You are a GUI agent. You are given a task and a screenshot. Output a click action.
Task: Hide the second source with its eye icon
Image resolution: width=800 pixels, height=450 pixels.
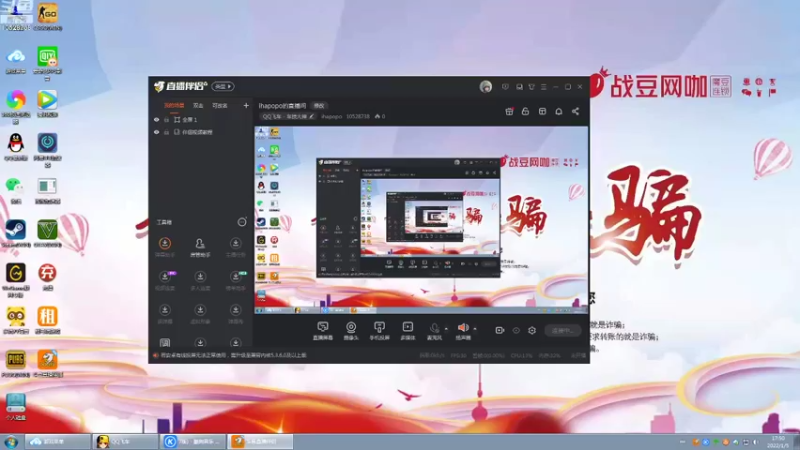point(157,132)
